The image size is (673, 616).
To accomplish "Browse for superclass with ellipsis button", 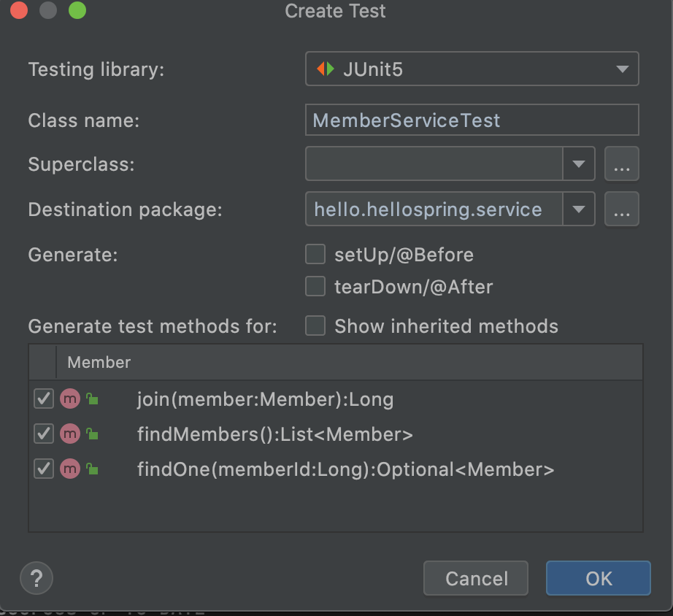I will click(x=621, y=163).
